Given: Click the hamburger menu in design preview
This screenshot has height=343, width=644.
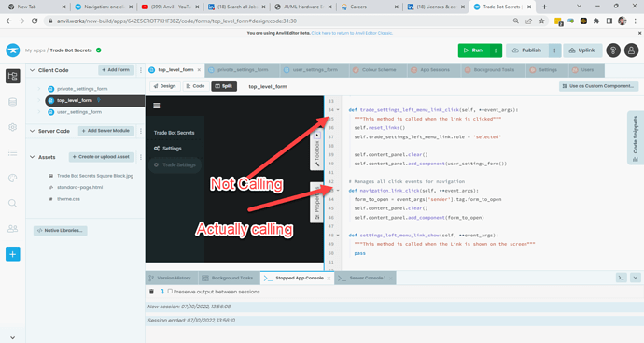Looking at the screenshot, I should click(x=157, y=106).
